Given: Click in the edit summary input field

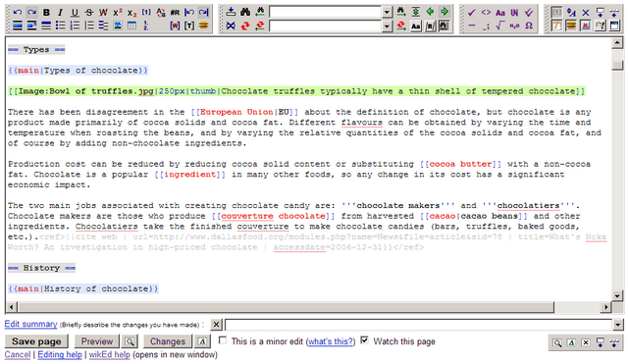Looking at the screenshot, I should click(419, 325).
